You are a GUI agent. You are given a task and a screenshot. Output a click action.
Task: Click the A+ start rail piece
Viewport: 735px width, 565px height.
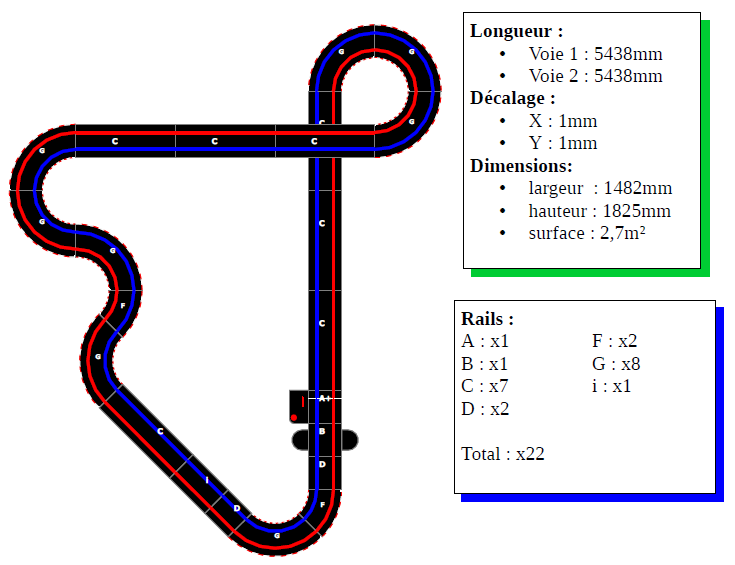(x=323, y=398)
